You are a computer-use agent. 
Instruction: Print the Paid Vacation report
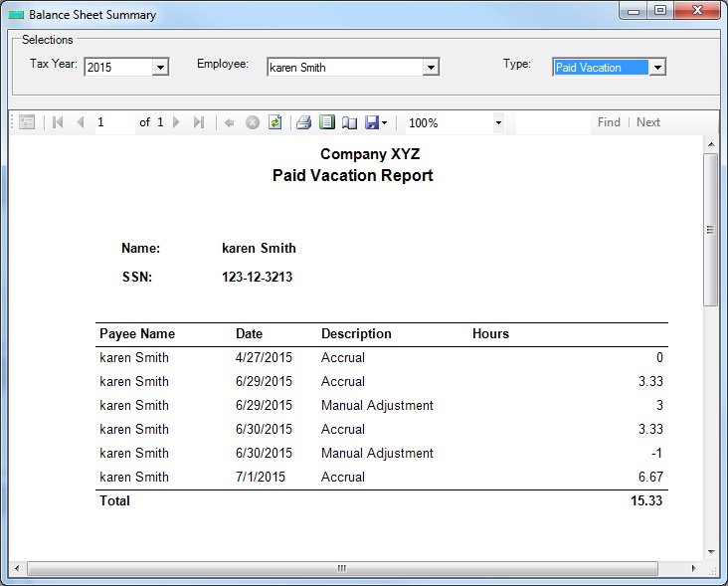tap(304, 122)
